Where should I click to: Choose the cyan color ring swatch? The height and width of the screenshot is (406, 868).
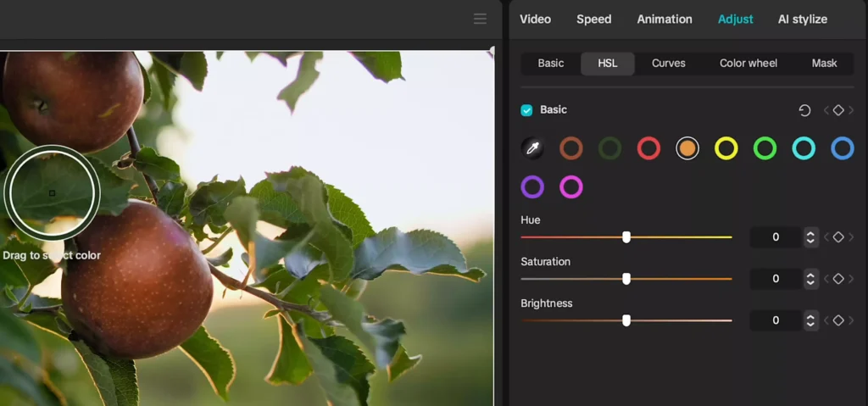point(804,148)
